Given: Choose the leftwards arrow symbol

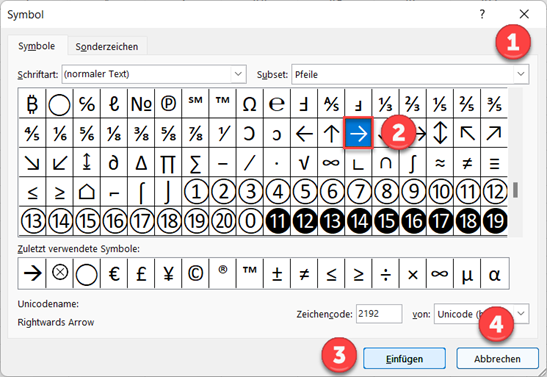Looking at the screenshot, I should (x=304, y=133).
